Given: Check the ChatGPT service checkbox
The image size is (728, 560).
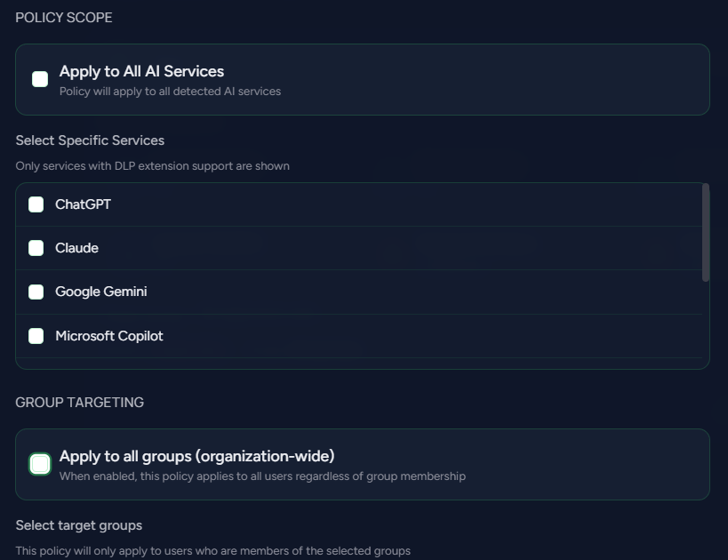Looking at the screenshot, I should tap(36, 204).
